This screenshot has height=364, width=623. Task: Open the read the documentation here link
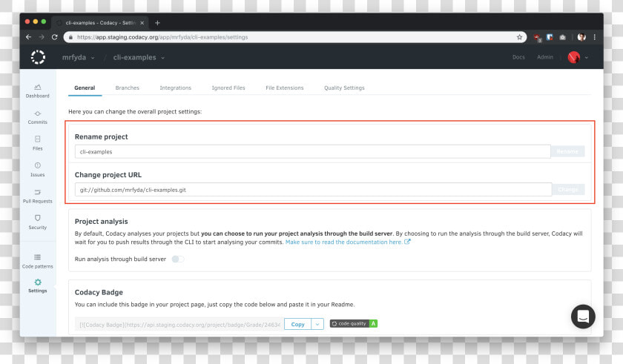(x=348, y=242)
